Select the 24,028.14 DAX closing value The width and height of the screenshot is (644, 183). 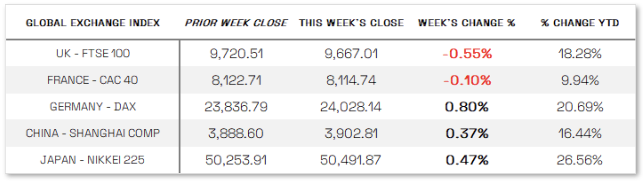coord(351,107)
